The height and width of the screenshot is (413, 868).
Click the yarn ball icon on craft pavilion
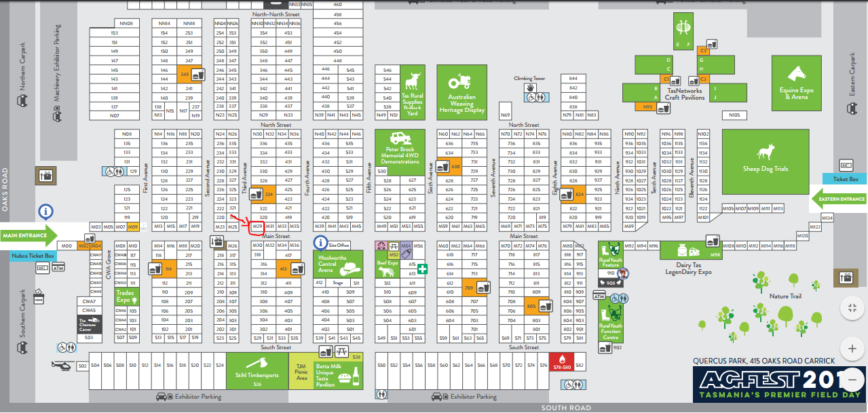pyautogui.click(x=682, y=26)
